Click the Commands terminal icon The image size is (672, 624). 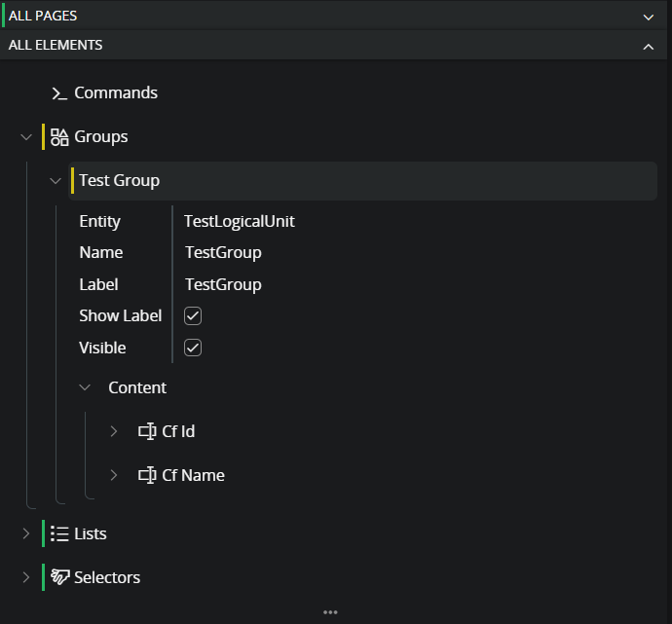tap(59, 93)
